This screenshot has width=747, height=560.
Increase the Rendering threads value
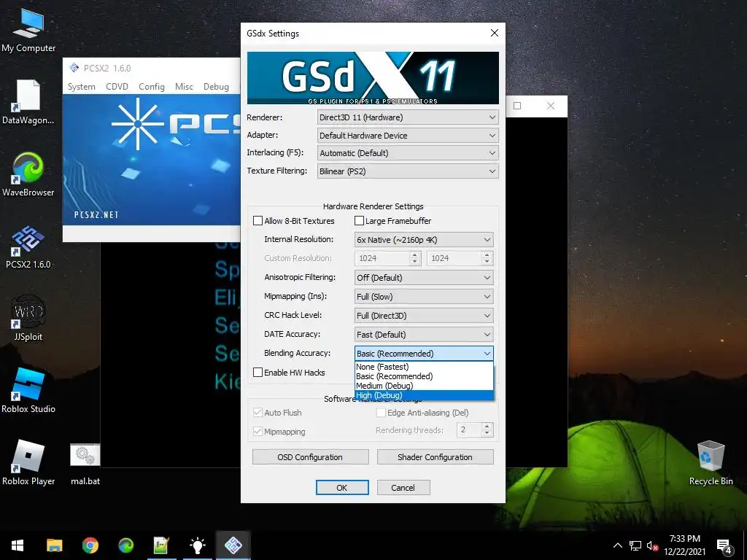(487, 427)
